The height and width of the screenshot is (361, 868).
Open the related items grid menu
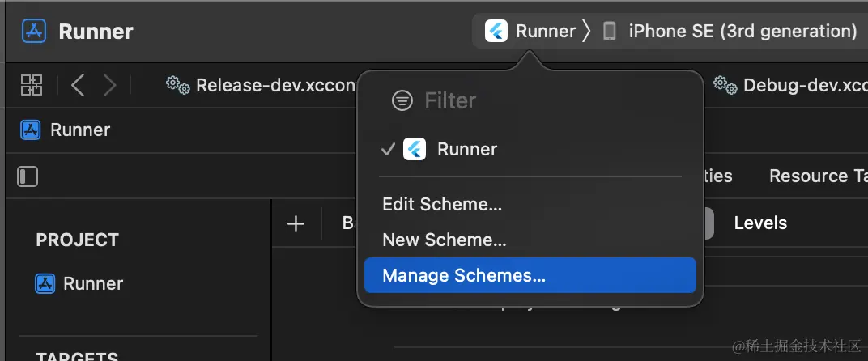pos(32,85)
